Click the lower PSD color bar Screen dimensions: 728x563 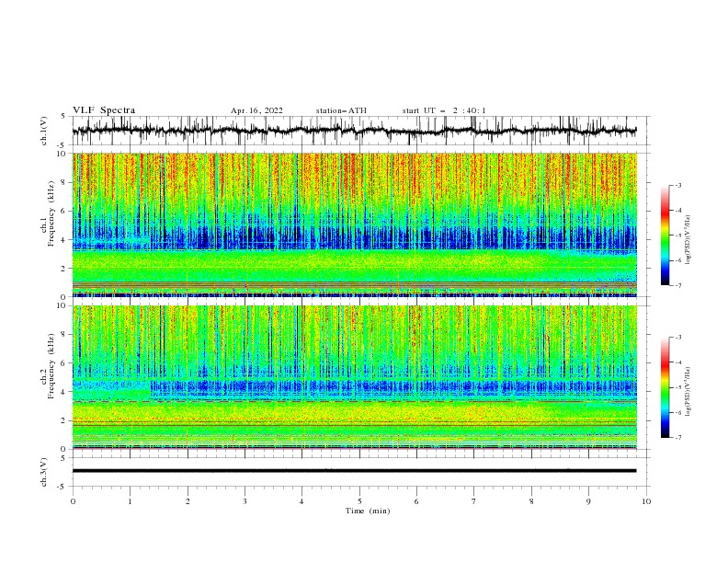coord(665,387)
